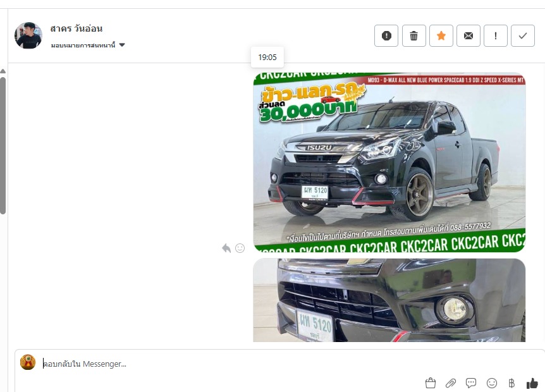Open the close-up license plate photo
This screenshot has height=392, width=545.
coord(389,300)
